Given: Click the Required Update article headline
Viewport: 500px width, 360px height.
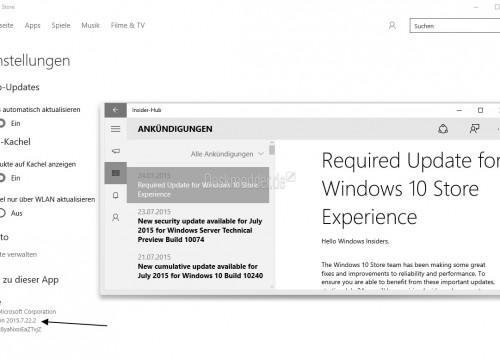Looking at the screenshot, I should [411, 189].
